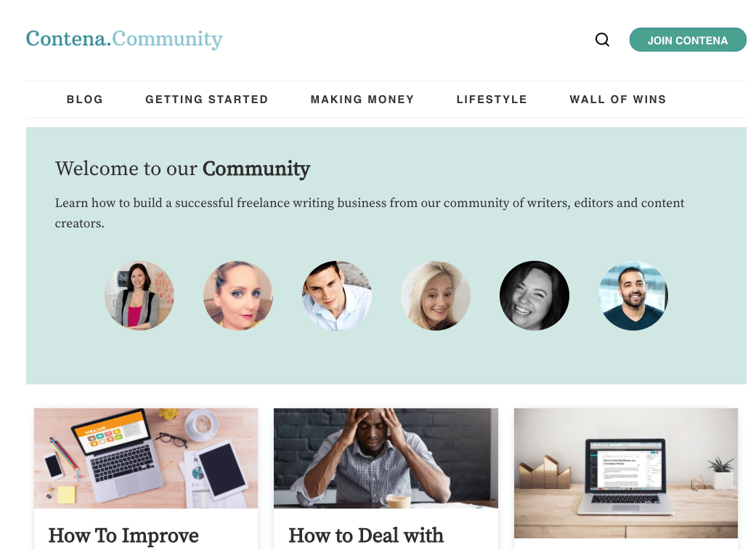Select the avatar of woman with updo hair
756x550 pixels.
coord(238,296)
